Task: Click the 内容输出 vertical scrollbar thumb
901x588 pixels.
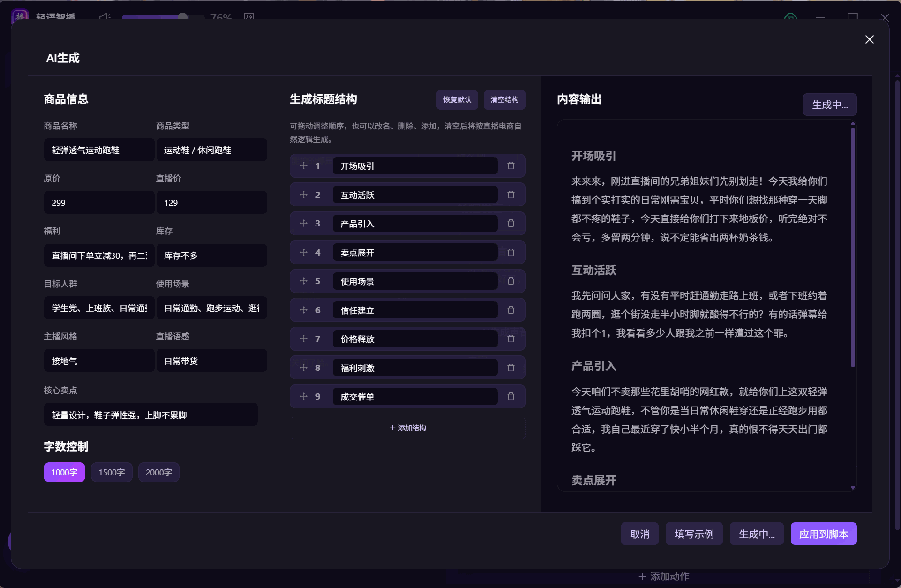Action: point(853,247)
